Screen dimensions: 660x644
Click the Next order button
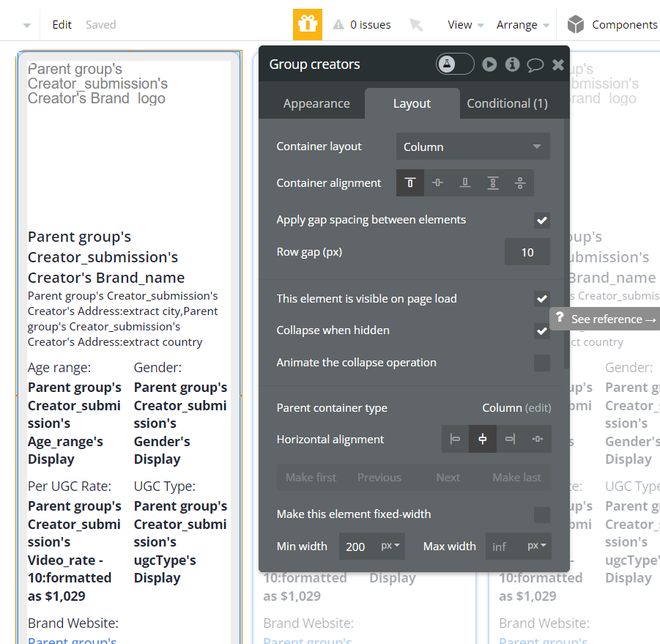(448, 477)
